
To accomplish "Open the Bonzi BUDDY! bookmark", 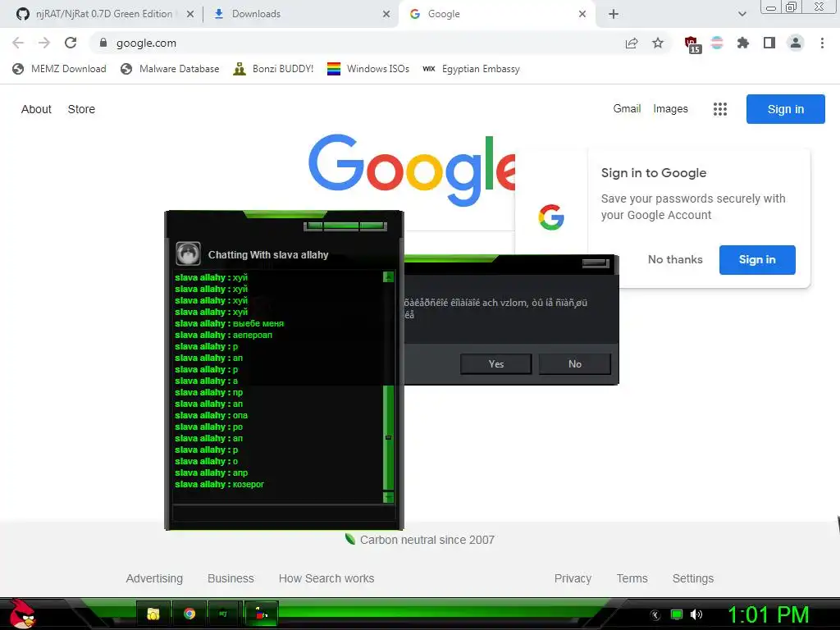I will (x=273, y=69).
